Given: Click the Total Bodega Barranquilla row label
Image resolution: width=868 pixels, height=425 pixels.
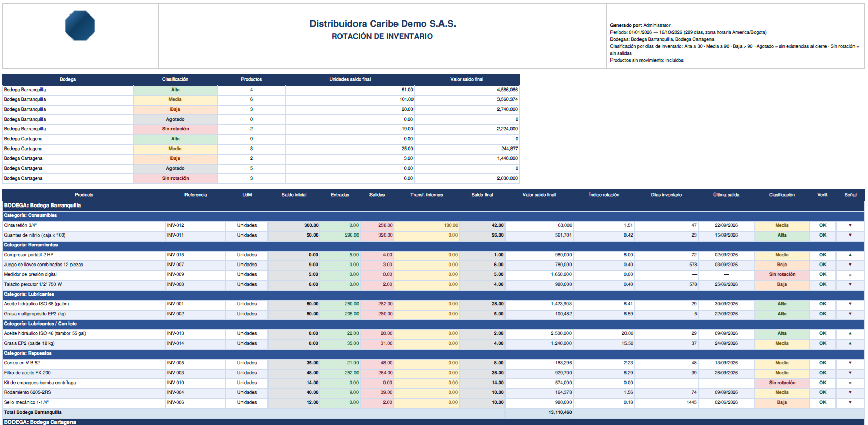Looking at the screenshot, I should coord(33,412).
